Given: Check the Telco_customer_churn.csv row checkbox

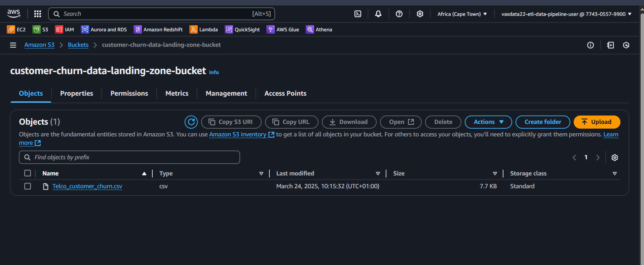Looking at the screenshot, I should (28, 186).
